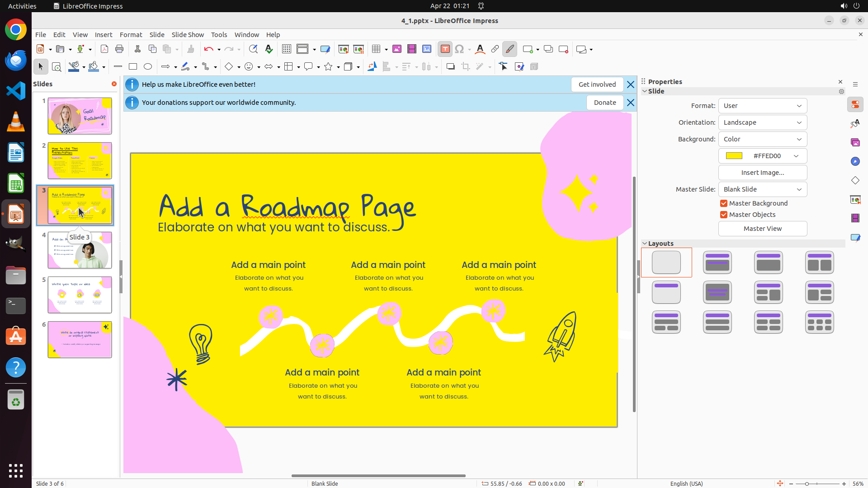Open the Format menu
Image resolution: width=868 pixels, height=488 pixels.
pyautogui.click(x=131, y=35)
